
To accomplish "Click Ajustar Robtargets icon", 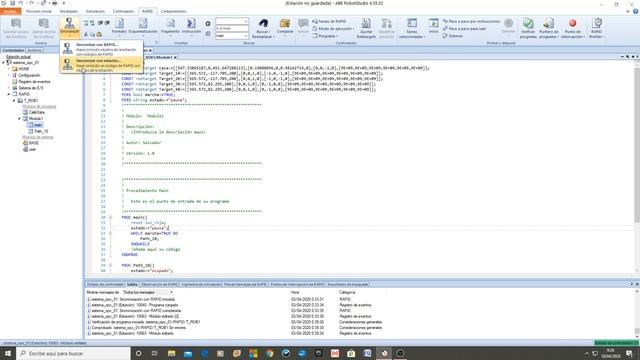I will point(366,28).
